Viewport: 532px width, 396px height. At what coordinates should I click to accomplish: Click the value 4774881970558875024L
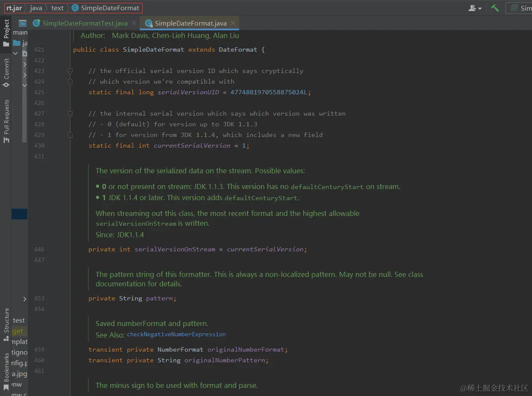click(x=269, y=92)
